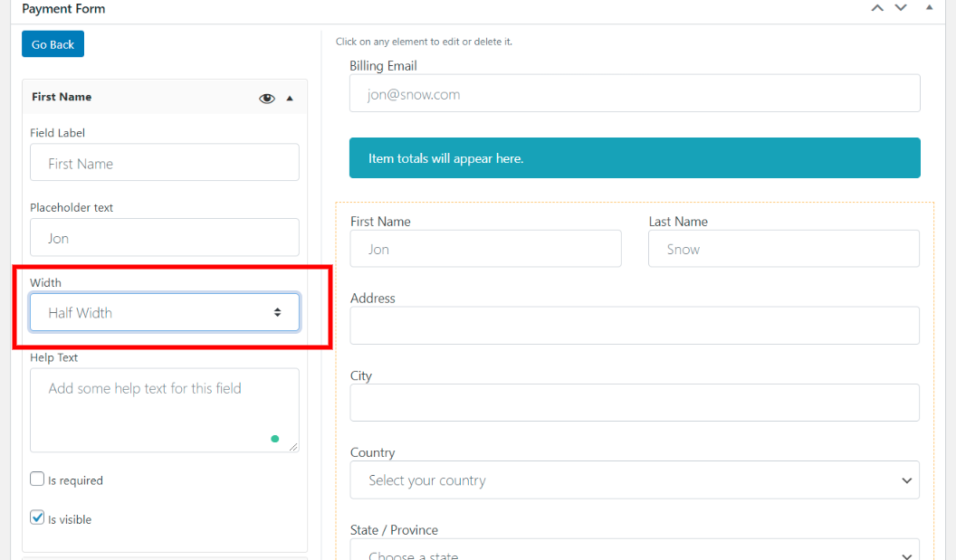Click the Billing Email input field
The image size is (956, 560).
634,93
